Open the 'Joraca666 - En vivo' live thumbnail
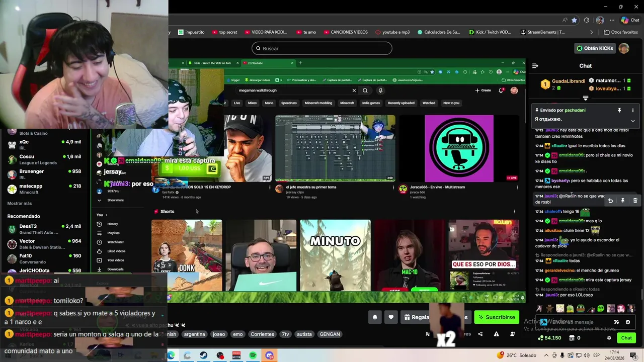Image resolution: width=644 pixels, height=362 pixels. (x=459, y=148)
